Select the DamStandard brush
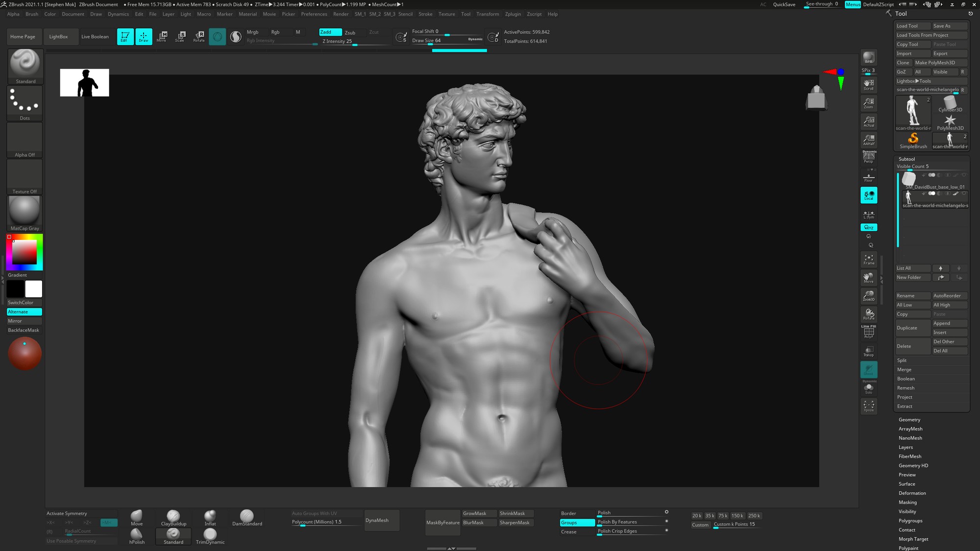The image size is (980, 551). (247, 518)
